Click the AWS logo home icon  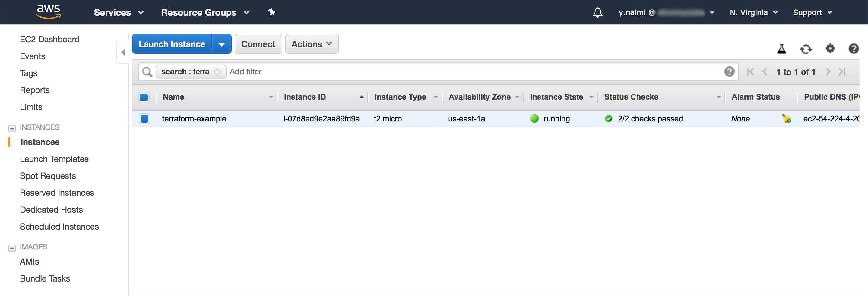point(49,12)
